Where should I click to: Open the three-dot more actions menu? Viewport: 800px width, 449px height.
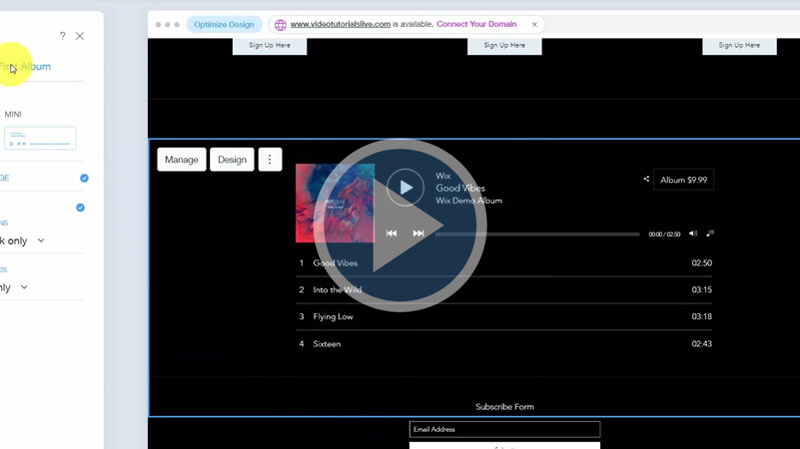click(270, 159)
